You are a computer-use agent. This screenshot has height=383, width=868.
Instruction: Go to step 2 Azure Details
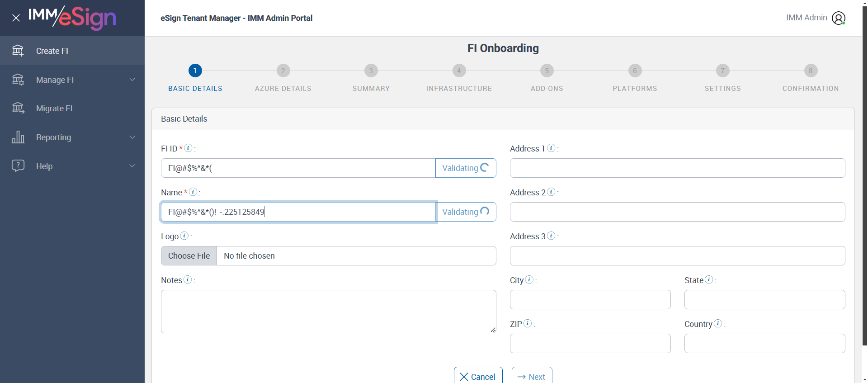tap(283, 71)
